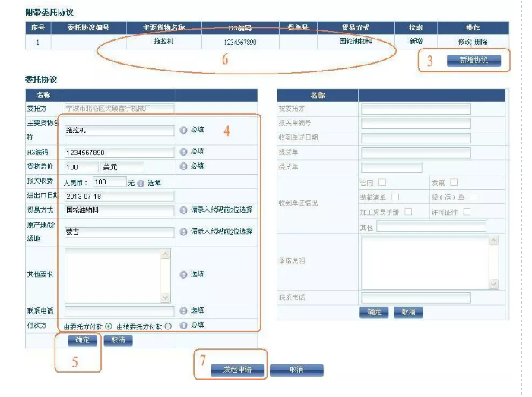Image resolution: width=532 pixels, height=397 pixels.
Task: Check the 合同 checkbox
Action: click(382, 182)
